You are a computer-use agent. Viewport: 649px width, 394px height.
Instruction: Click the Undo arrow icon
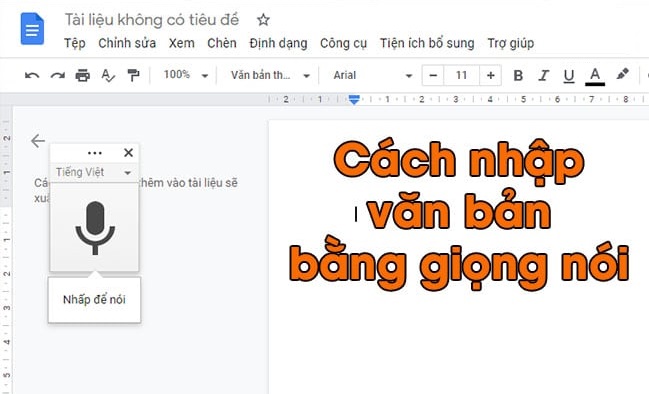pos(32,75)
